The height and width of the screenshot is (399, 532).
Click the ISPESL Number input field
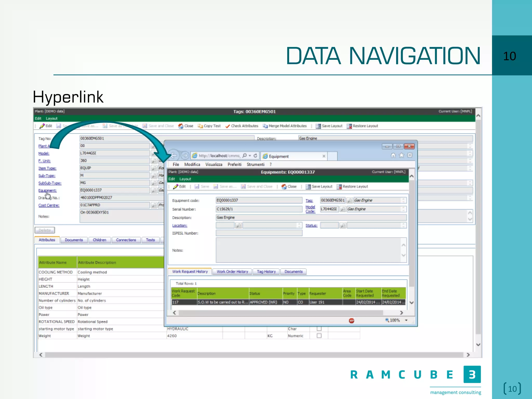coord(259,233)
